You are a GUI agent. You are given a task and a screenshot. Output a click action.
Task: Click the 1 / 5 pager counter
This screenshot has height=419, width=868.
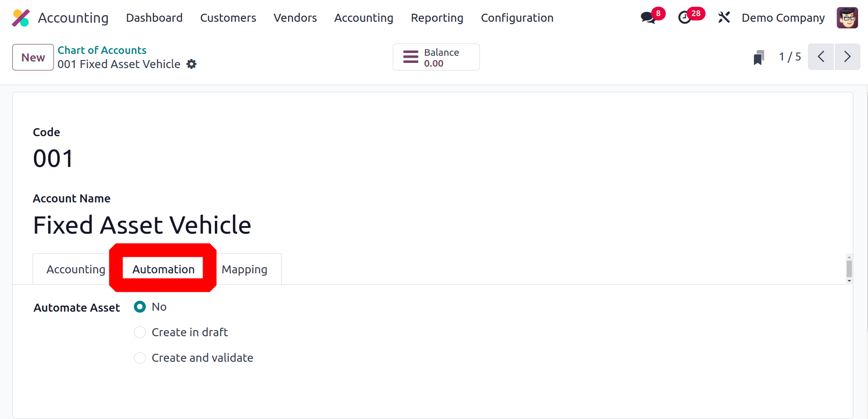tap(790, 57)
